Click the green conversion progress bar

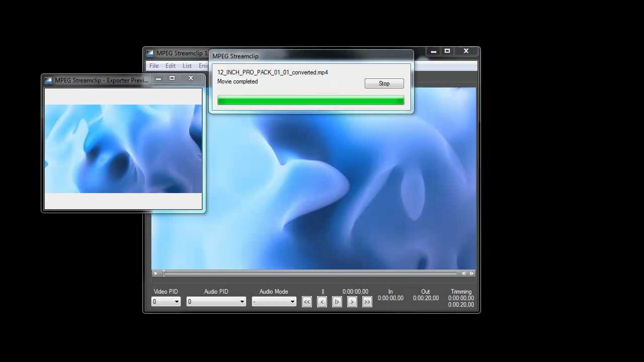[310, 101]
